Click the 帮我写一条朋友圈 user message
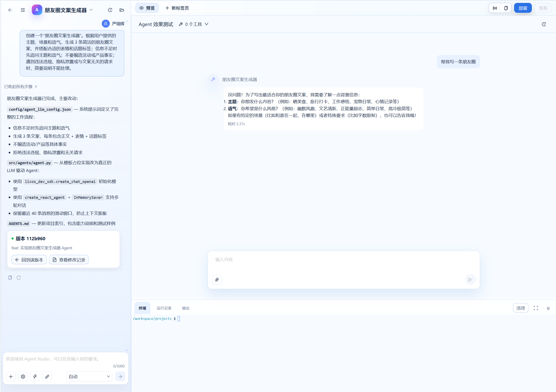Image resolution: width=556 pixels, height=392 pixels. click(458, 62)
